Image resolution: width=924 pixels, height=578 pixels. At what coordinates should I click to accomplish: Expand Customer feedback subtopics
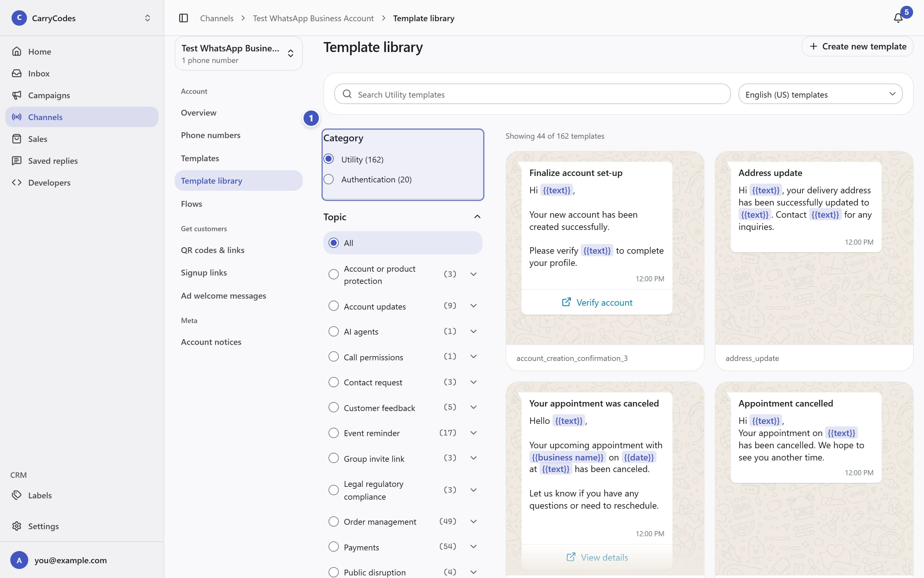474,407
